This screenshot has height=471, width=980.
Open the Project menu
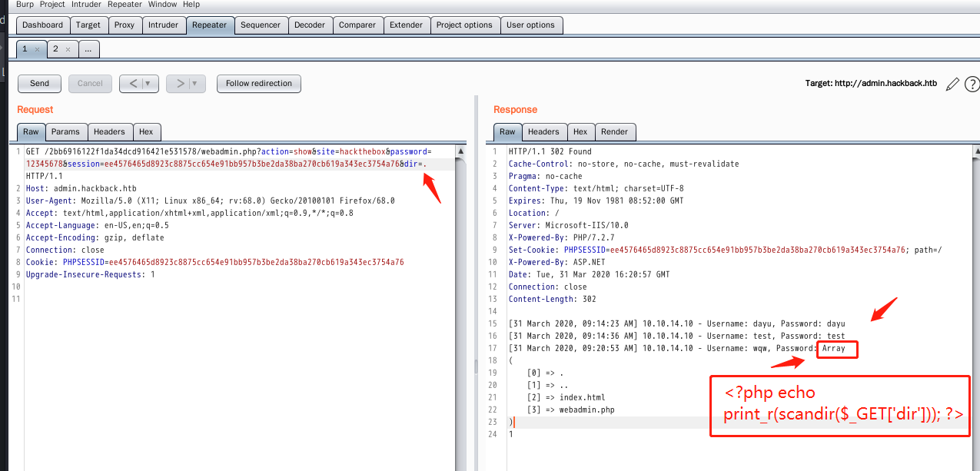coord(52,5)
